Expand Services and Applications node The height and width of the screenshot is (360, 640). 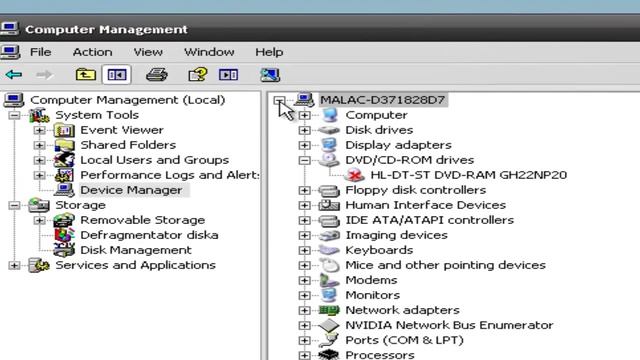[14, 265]
